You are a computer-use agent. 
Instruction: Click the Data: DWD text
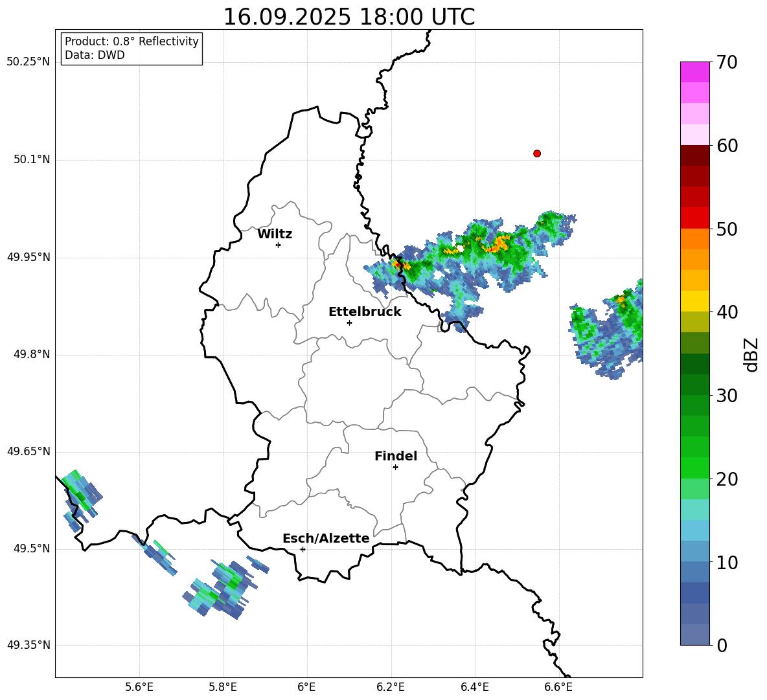tap(95, 55)
